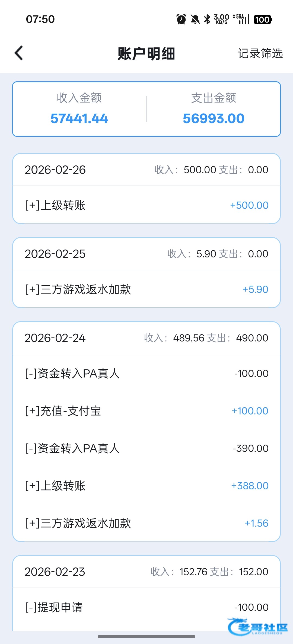The image size is (293, 644).
Task: Open the 记录筛选 record filter
Action: 260,53
